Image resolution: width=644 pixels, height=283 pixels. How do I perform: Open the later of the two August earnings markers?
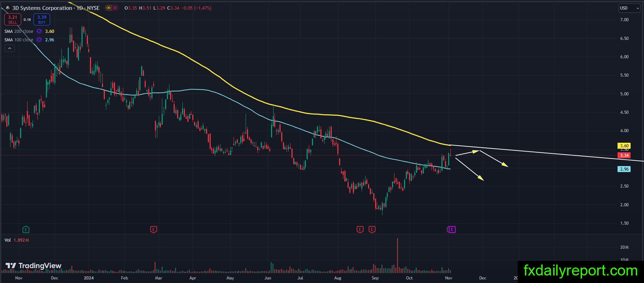372,230
